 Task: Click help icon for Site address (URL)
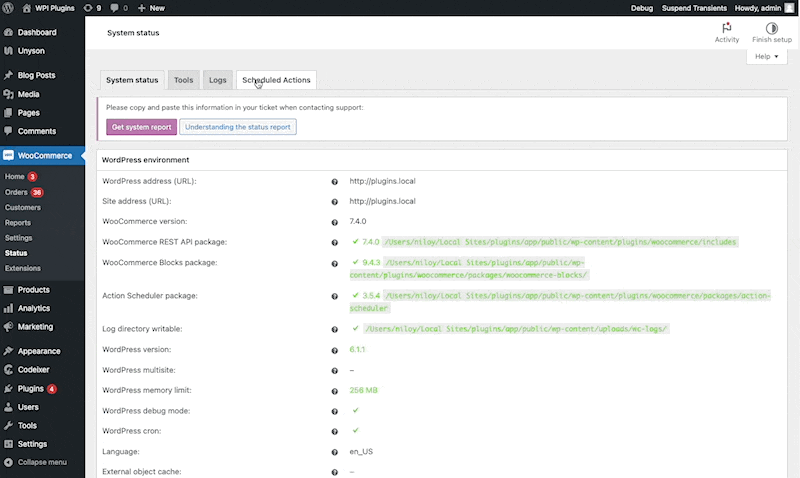(335, 202)
